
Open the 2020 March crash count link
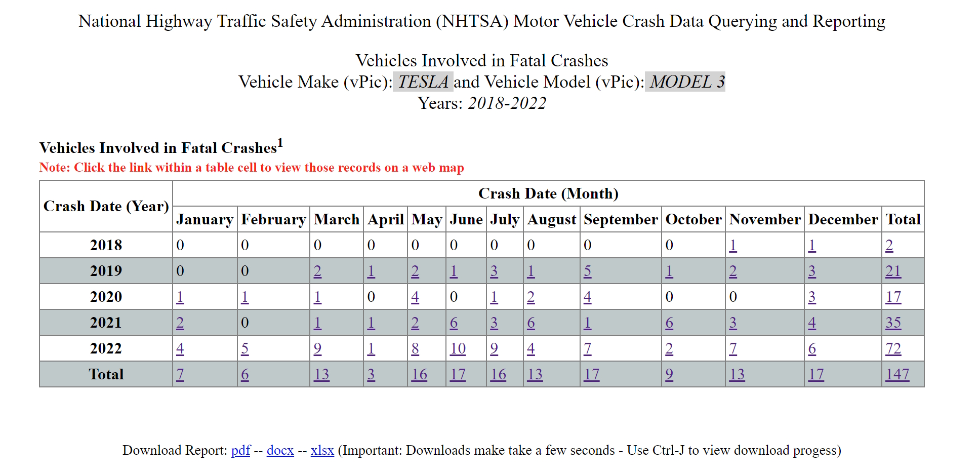317,297
